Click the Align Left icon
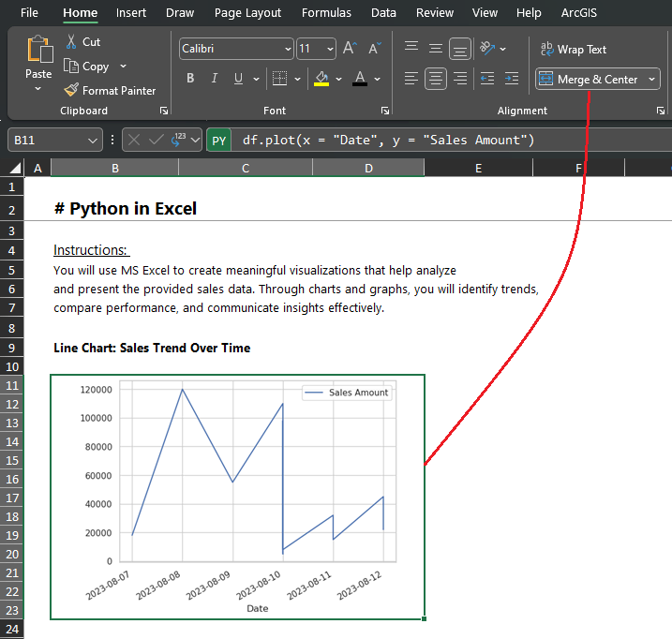672x639 pixels. [411, 79]
